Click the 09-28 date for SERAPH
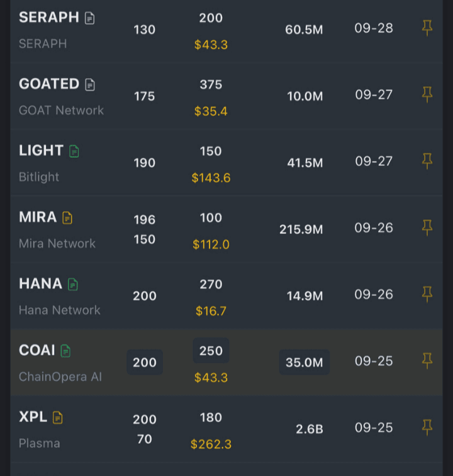The height and width of the screenshot is (476, 453). (x=374, y=28)
